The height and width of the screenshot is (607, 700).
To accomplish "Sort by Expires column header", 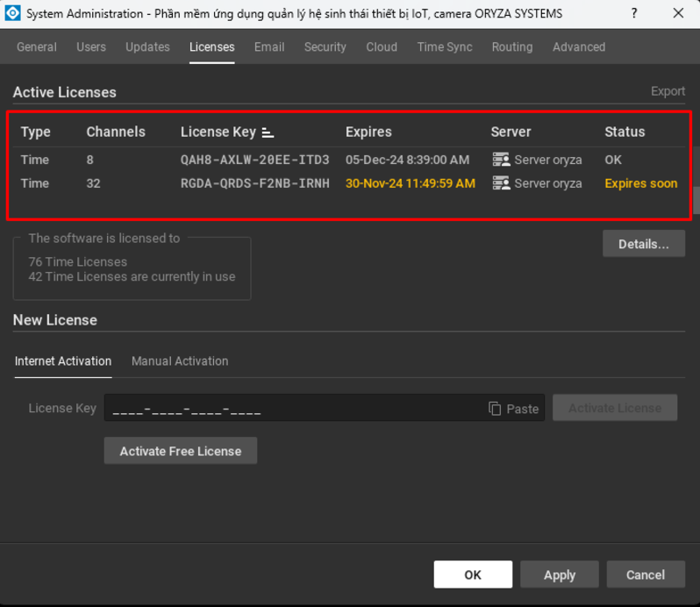I will 368,132.
